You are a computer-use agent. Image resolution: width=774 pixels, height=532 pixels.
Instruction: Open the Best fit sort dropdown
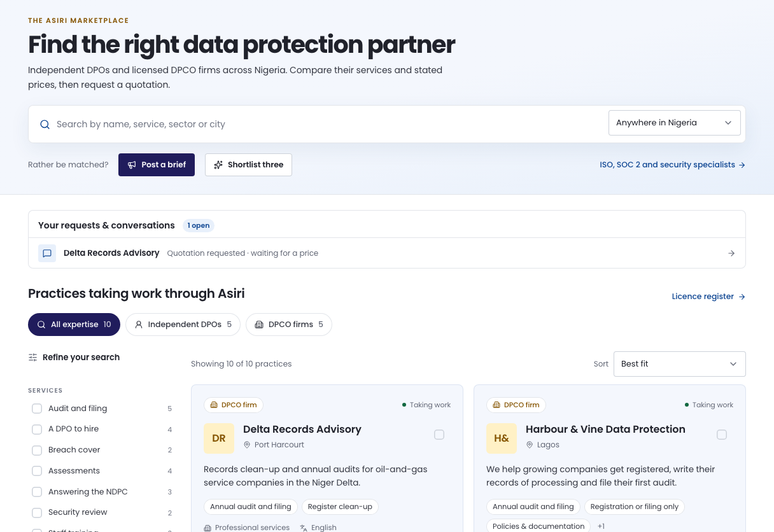(679, 364)
